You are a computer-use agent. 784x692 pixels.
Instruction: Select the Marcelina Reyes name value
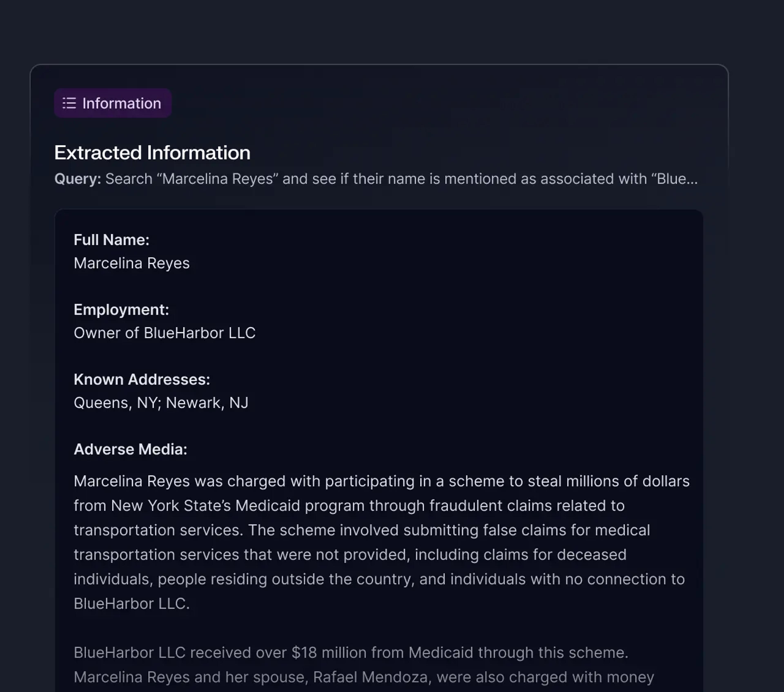point(131,263)
